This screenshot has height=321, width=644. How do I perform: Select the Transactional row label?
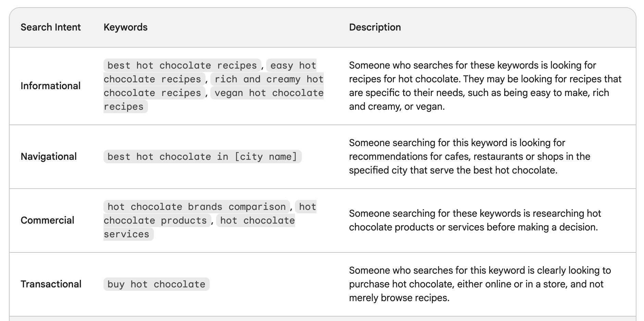click(x=51, y=284)
